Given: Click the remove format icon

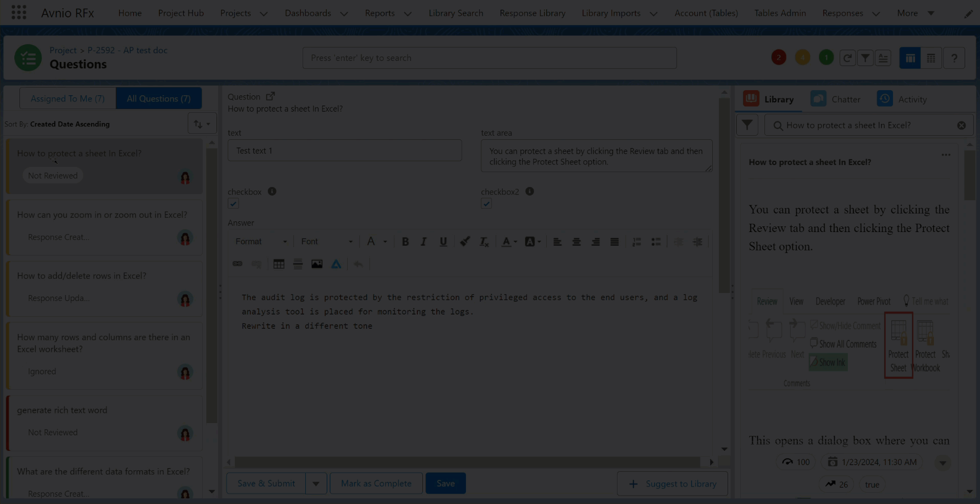Looking at the screenshot, I should tap(484, 242).
